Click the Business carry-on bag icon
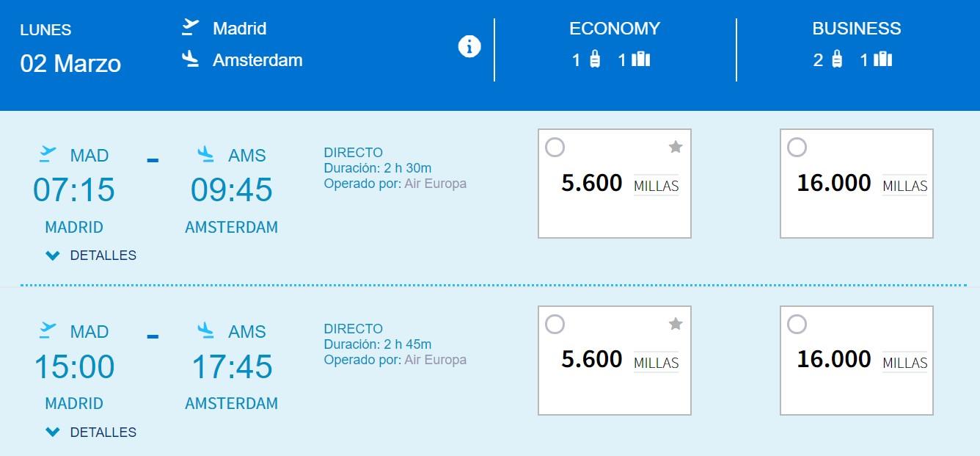Viewport: 980px width, 456px height. (837, 59)
